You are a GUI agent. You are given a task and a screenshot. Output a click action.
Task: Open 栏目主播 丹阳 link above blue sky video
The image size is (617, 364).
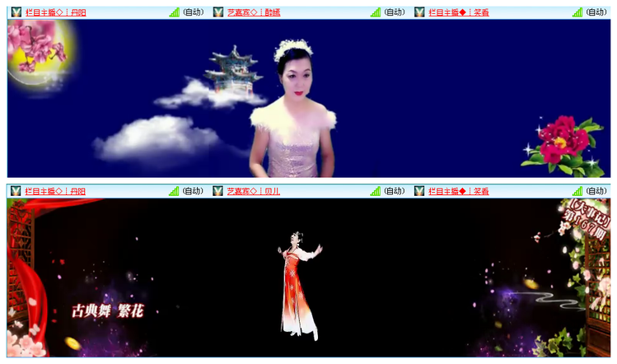pos(55,12)
